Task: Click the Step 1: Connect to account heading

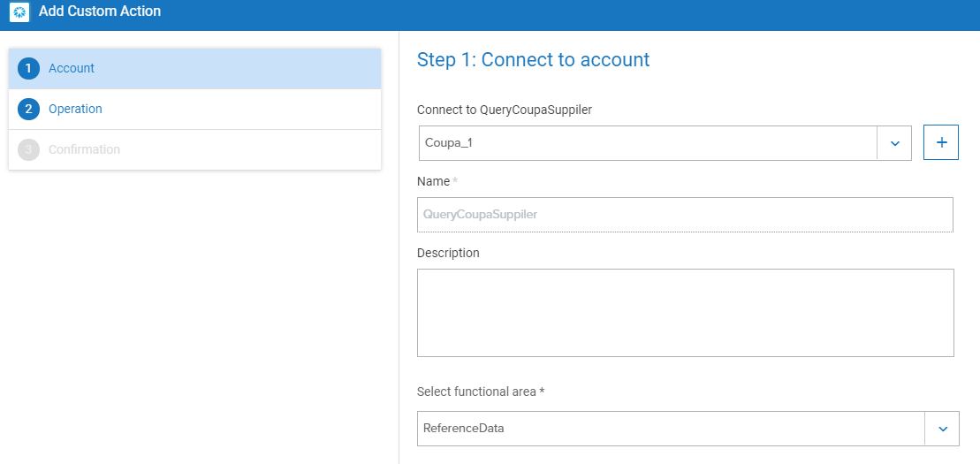Action: pyautogui.click(x=533, y=59)
